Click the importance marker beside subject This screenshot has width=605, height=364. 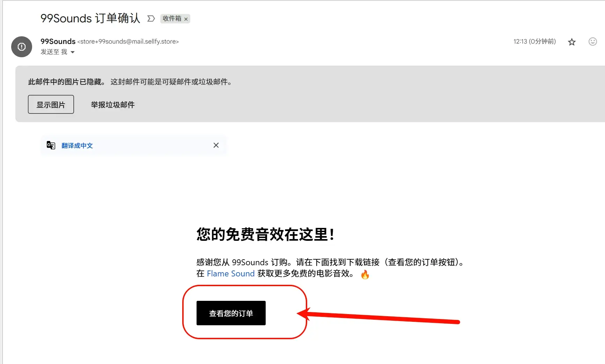[151, 18]
